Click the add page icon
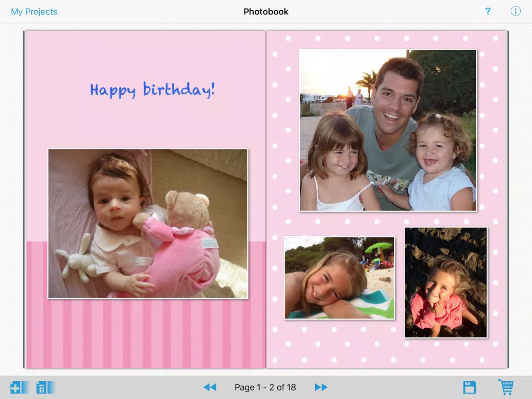 point(19,387)
